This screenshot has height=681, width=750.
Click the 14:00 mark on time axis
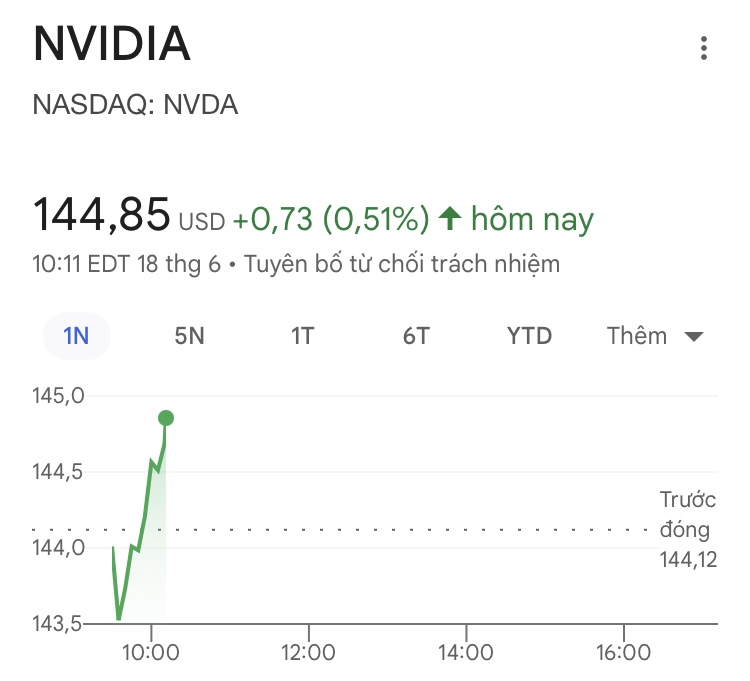pyautogui.click(x=466, y=652)
